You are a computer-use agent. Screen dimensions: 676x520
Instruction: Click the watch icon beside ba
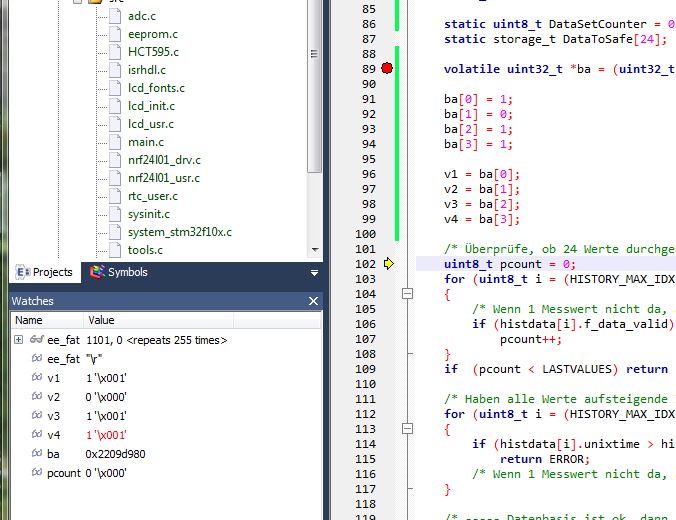click(x=37, y=453)
